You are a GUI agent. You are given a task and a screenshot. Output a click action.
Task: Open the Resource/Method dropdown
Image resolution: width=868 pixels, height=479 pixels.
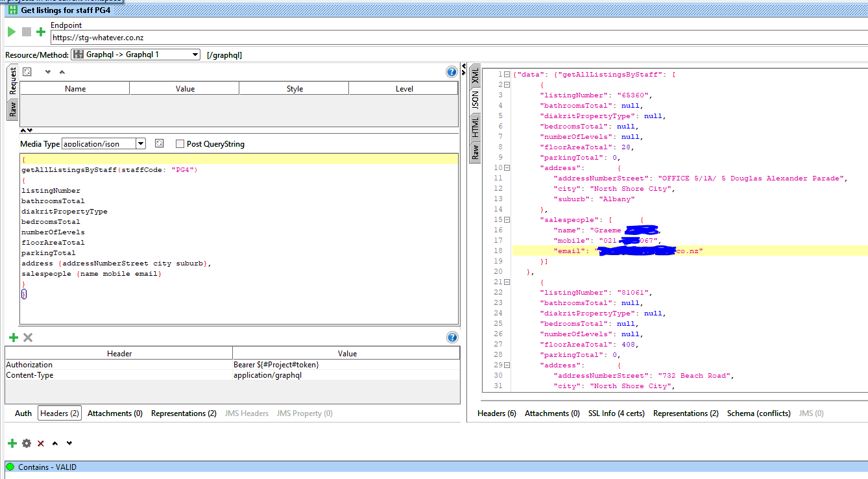(195, 55)
